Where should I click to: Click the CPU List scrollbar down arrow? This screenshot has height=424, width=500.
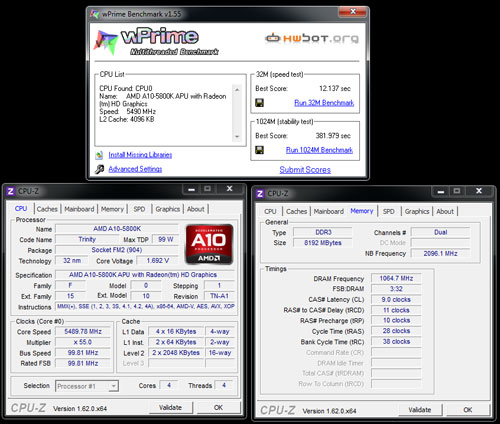(x=237, y=137)
